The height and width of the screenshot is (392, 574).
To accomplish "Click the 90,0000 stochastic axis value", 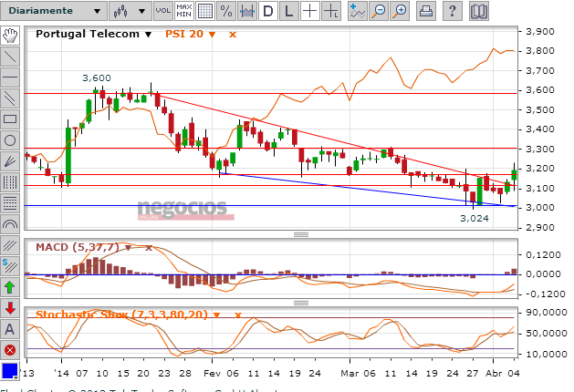I will coord(547,313).
